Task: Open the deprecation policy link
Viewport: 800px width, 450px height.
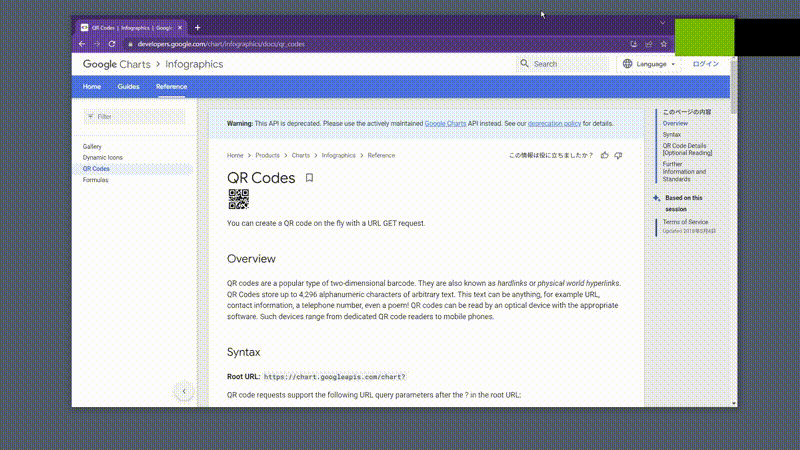Action: [x=554, y=123]
